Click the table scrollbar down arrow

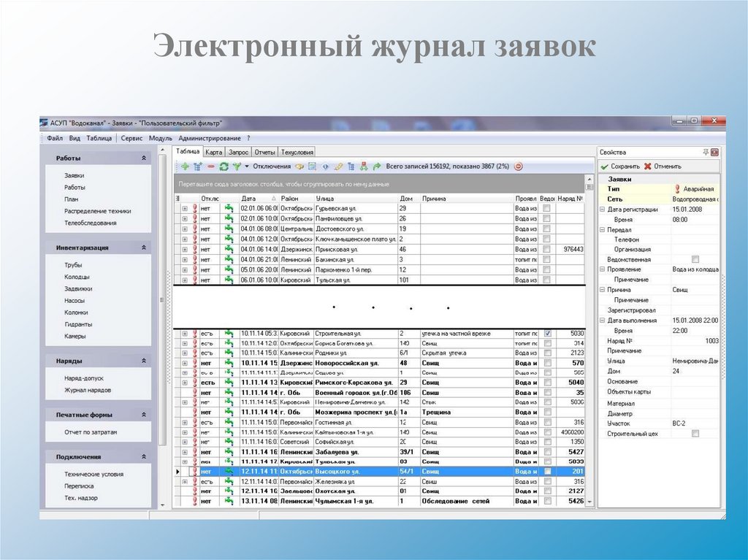pyautogui.click(x=589, y=502)
